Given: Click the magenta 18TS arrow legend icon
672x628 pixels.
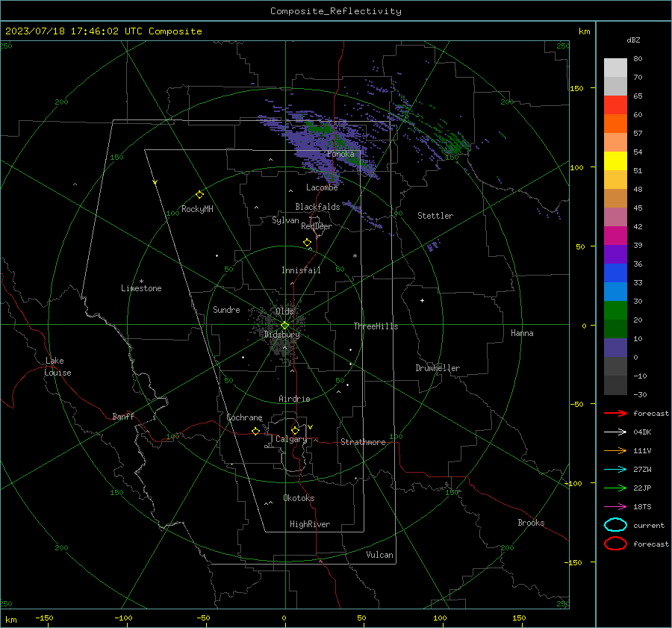Looking at the screenshot, I should 615,507.
